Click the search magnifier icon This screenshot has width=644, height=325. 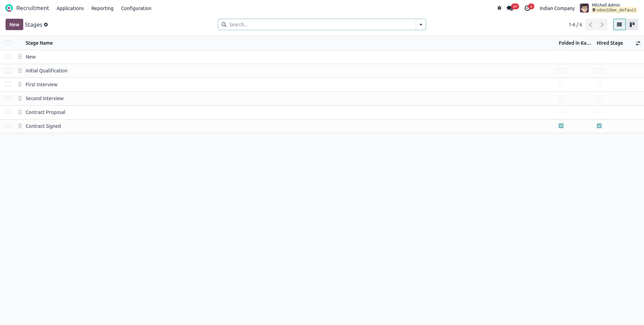(x=224, y=25)
